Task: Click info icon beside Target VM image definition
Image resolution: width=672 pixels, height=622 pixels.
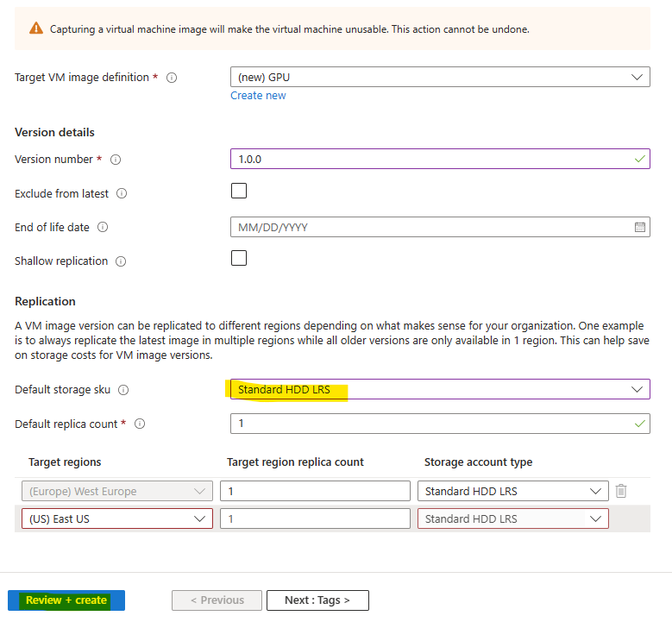Action: [172, 78]
